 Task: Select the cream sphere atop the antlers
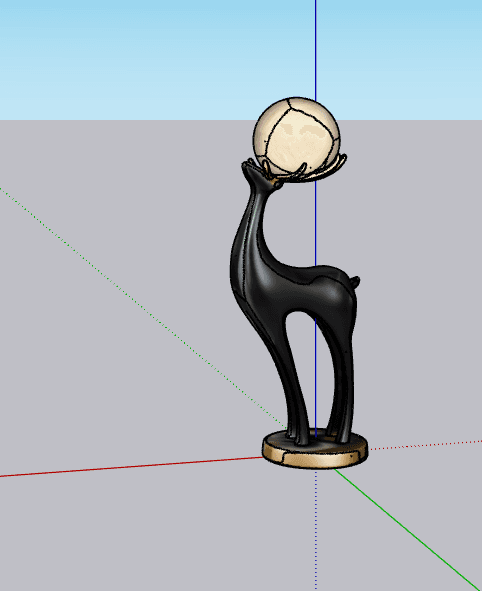click(296, 137)
